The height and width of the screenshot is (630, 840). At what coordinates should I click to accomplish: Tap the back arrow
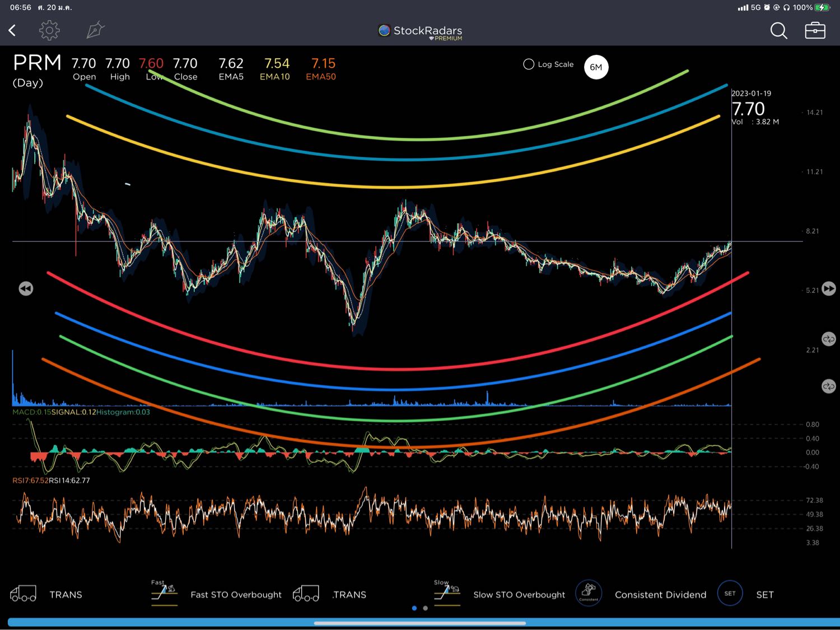(x=12, y=31)
